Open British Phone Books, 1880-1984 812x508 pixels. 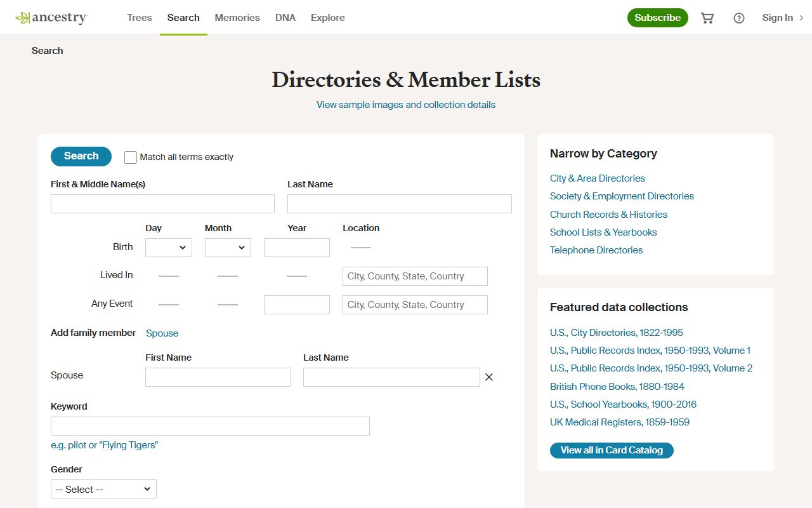[617, 387]
